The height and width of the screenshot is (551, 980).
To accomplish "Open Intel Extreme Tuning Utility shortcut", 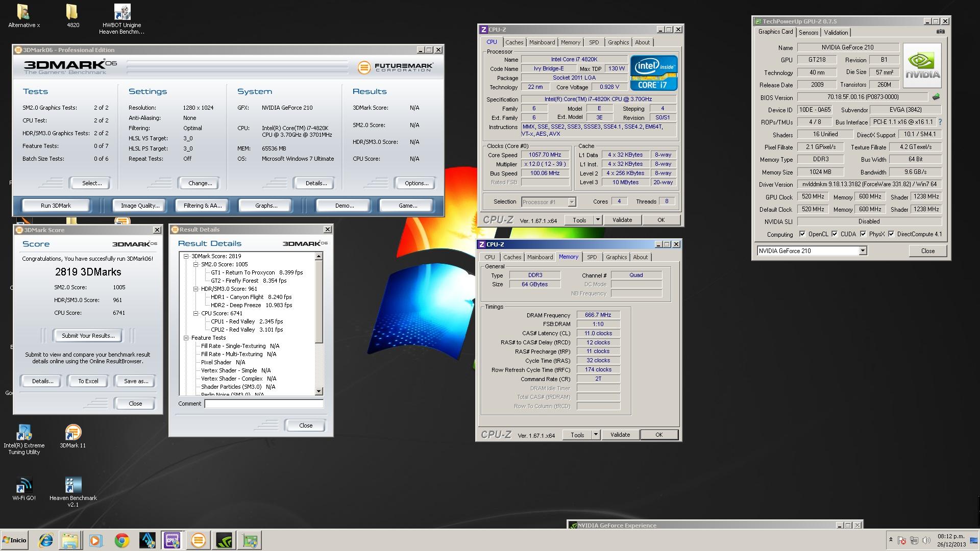I will tap(24, 439).
